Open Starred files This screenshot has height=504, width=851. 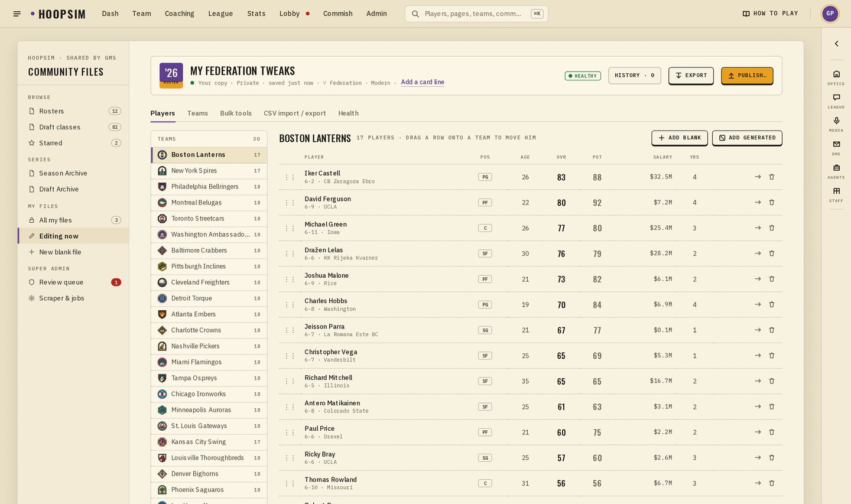coord(74,143)
